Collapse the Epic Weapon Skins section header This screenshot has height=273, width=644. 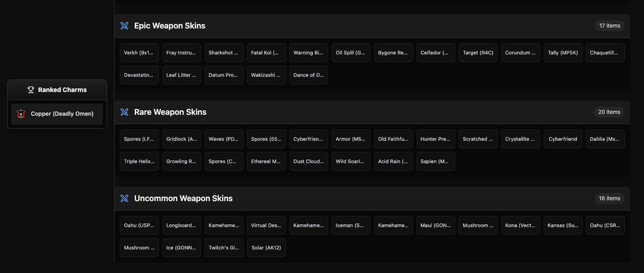coord(372,26)
